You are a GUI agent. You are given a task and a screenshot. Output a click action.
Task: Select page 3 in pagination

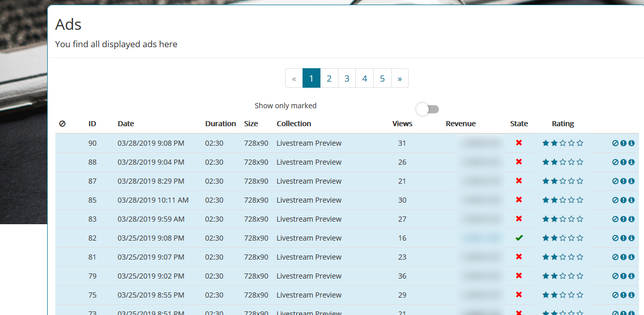coord(347,78)
